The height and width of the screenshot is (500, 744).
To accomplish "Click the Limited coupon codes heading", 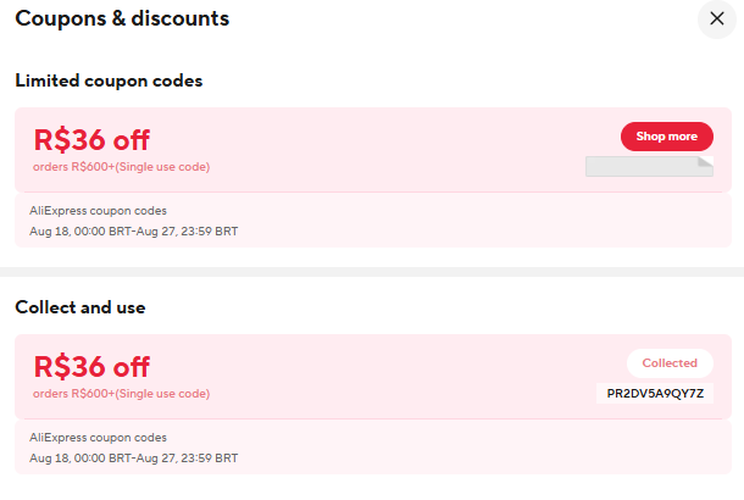I will pyautogui.click(x=109, y=81).
